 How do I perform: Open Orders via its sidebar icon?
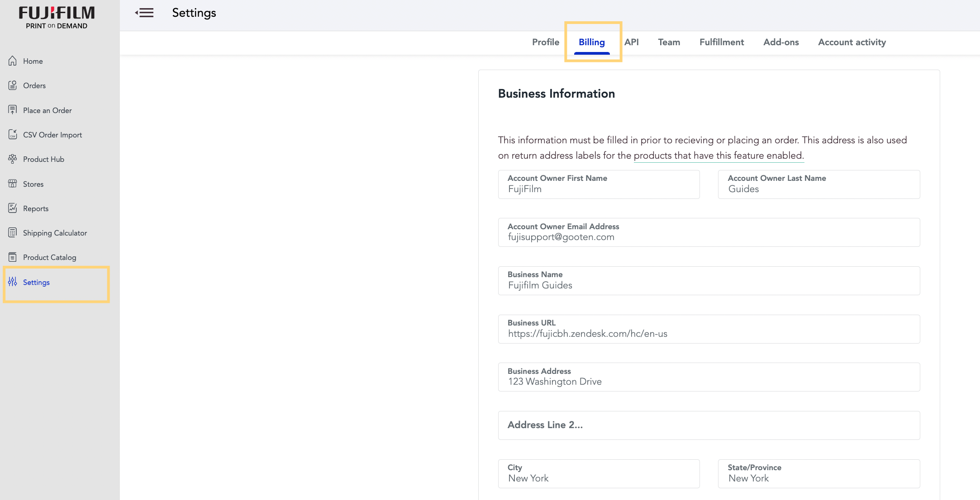(13, 85)
